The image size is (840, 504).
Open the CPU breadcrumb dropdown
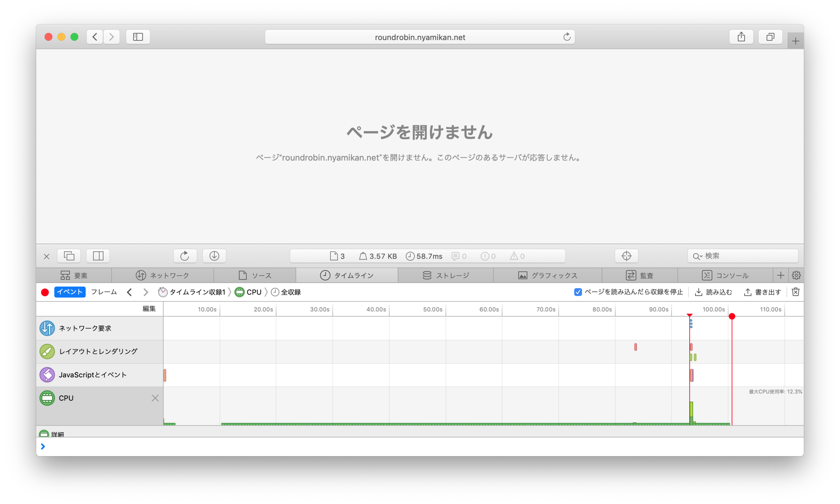[x=248, y=292]
